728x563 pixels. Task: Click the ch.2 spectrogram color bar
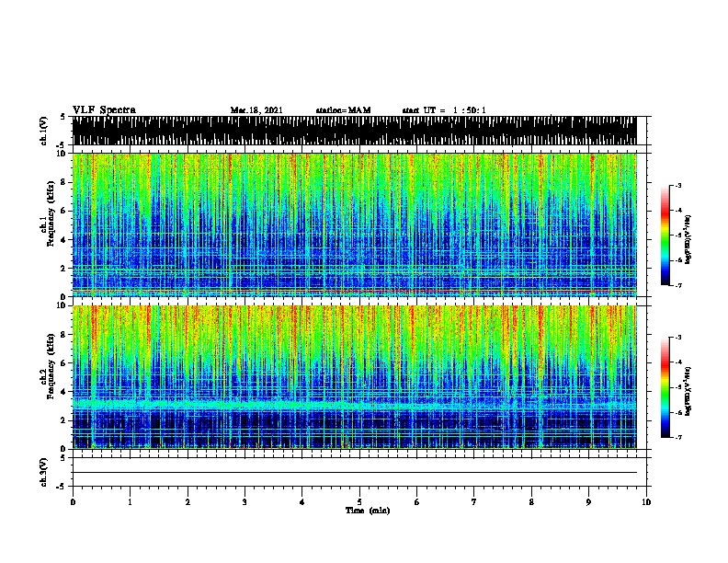pyautogui.click(x=665, y=387)
